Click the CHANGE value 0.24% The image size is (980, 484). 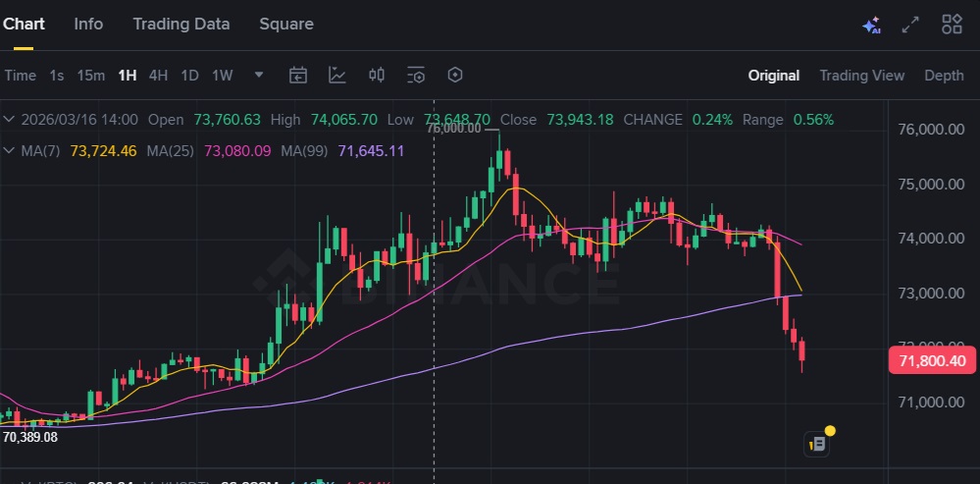point(712,120)
